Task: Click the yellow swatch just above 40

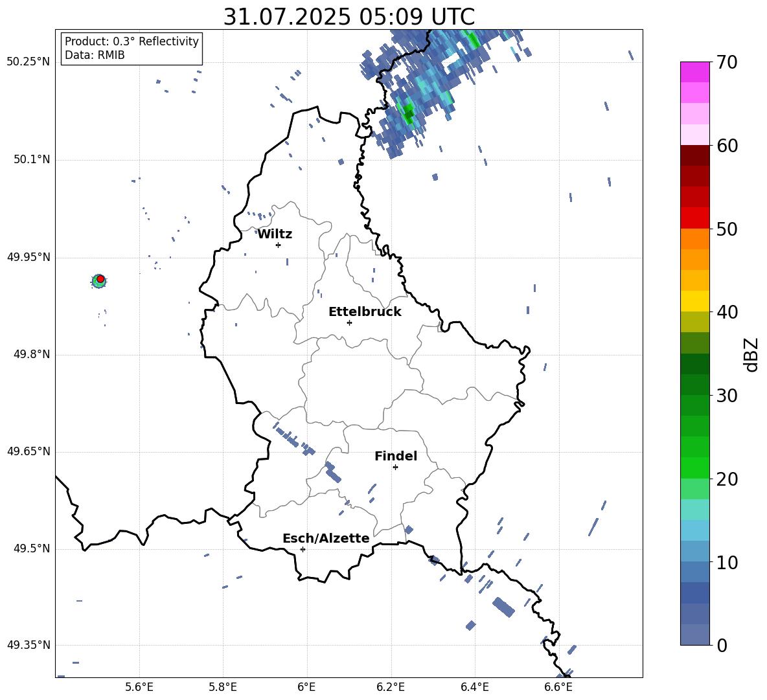Action: [x=694, y=301]
